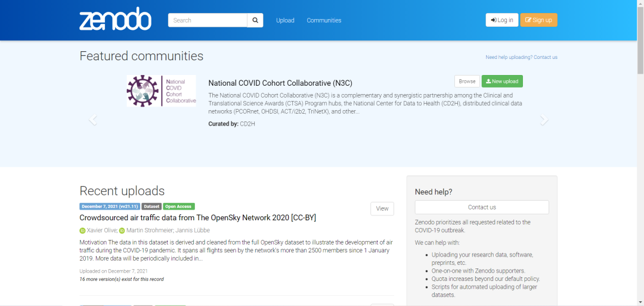The image size is (644, 306).
Task: Click ORCID icon beside Martin Strohmeier
Action: [x=122, y=230]
